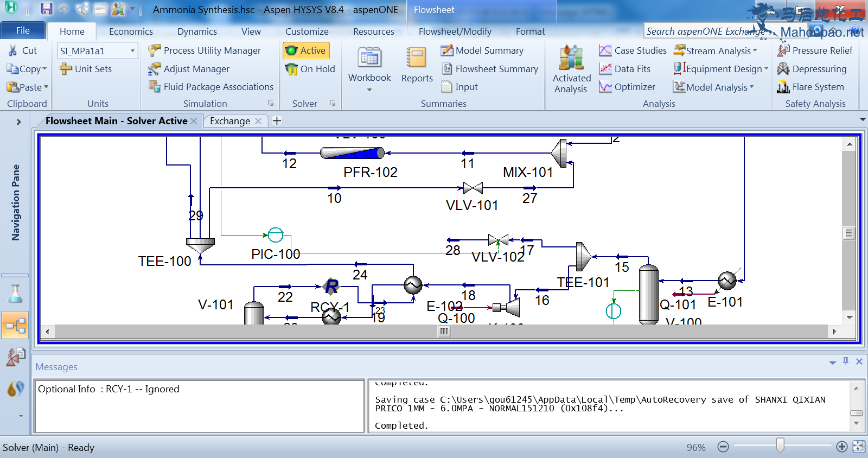Open the Messages panel options dropdown arrow
868x458 pixels.
tap(832, 362)
